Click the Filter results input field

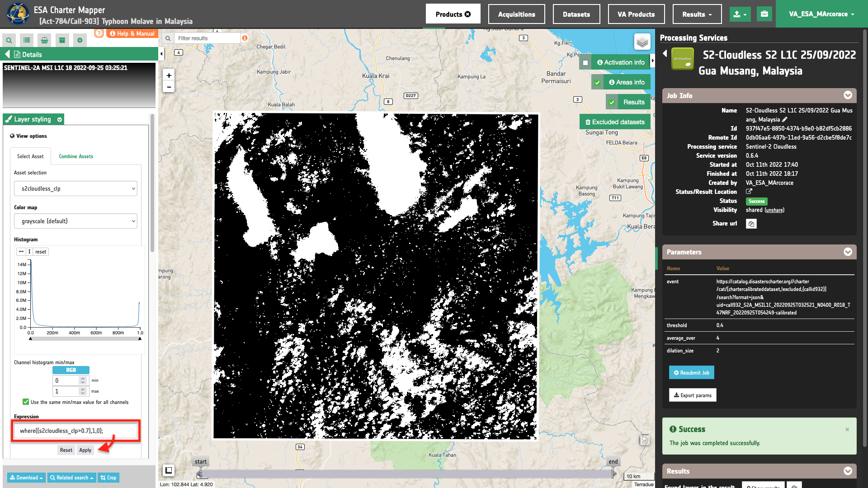[208, 38]
